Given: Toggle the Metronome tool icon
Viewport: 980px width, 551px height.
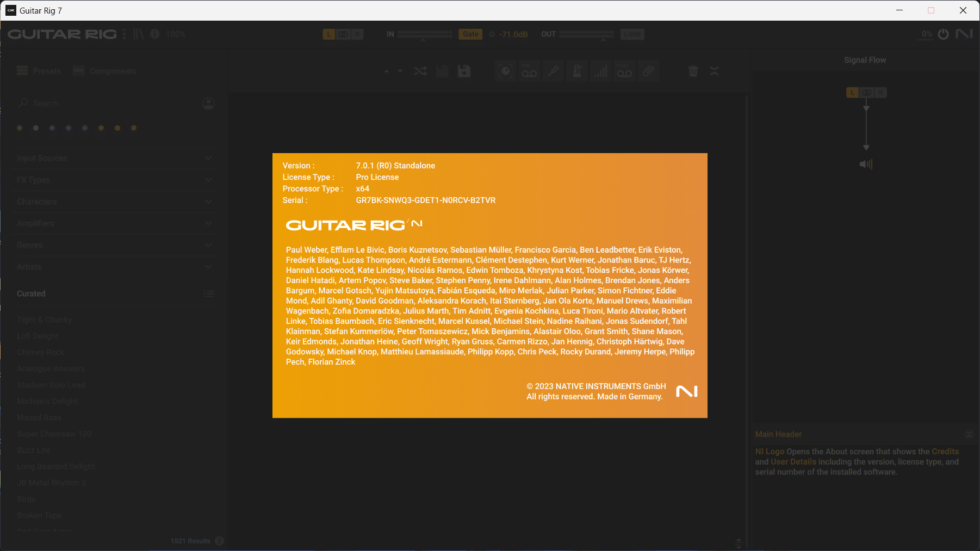Looking at the screenshot, I should (x=577, y=71).
